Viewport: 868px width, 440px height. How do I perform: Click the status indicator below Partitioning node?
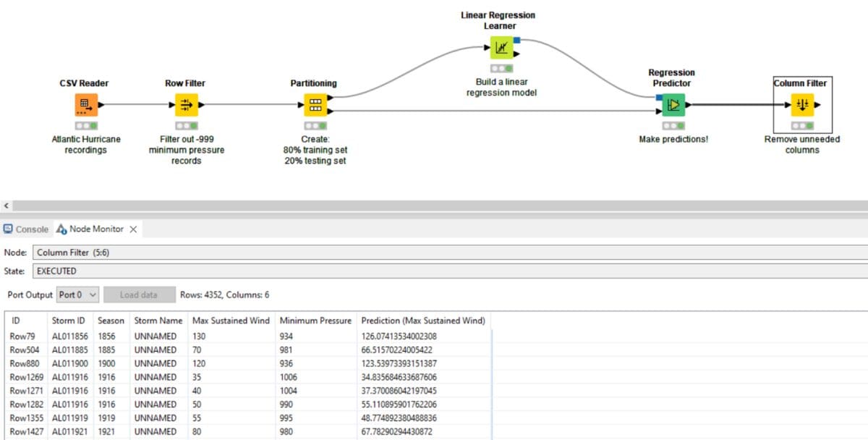pos(314,126)
